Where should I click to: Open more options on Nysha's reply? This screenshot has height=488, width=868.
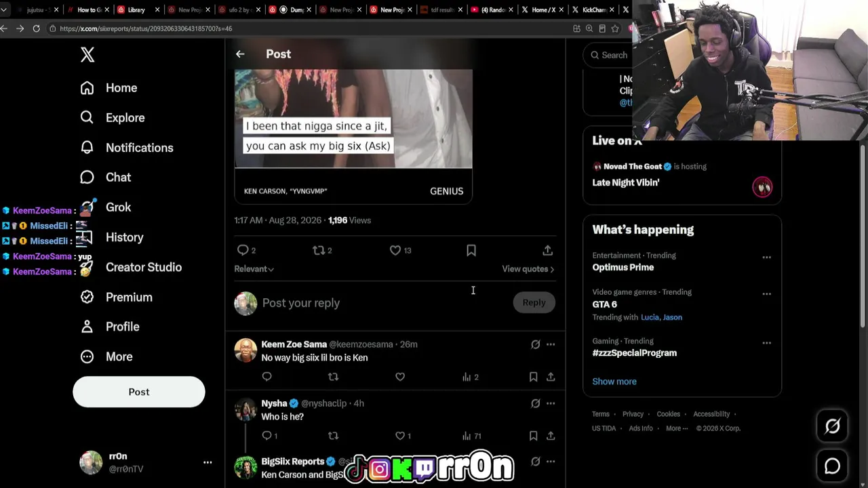551,403
